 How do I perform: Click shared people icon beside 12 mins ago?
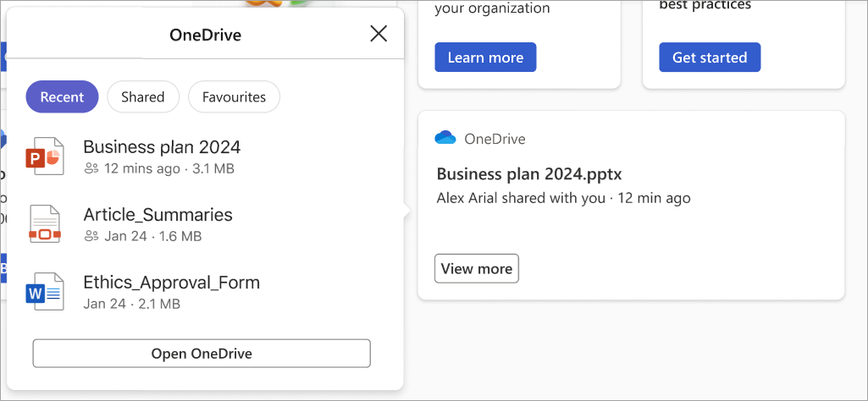(91, 168)
